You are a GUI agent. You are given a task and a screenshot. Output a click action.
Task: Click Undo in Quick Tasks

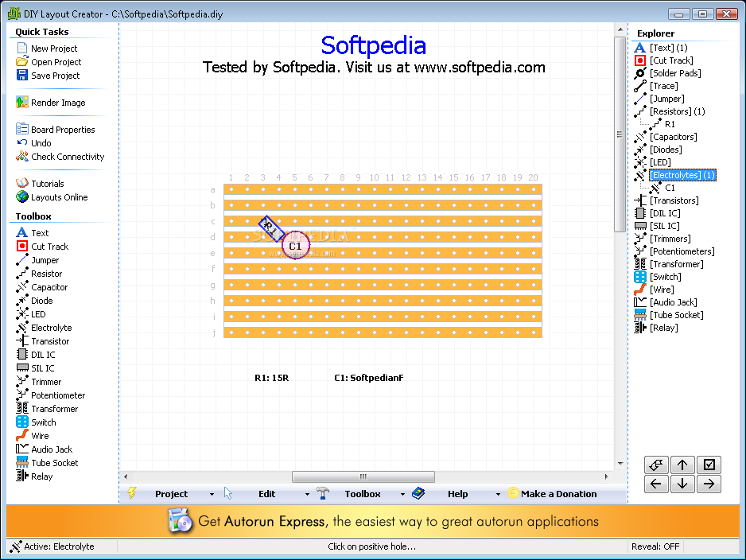pyautogui.click(x=33, y=142)
